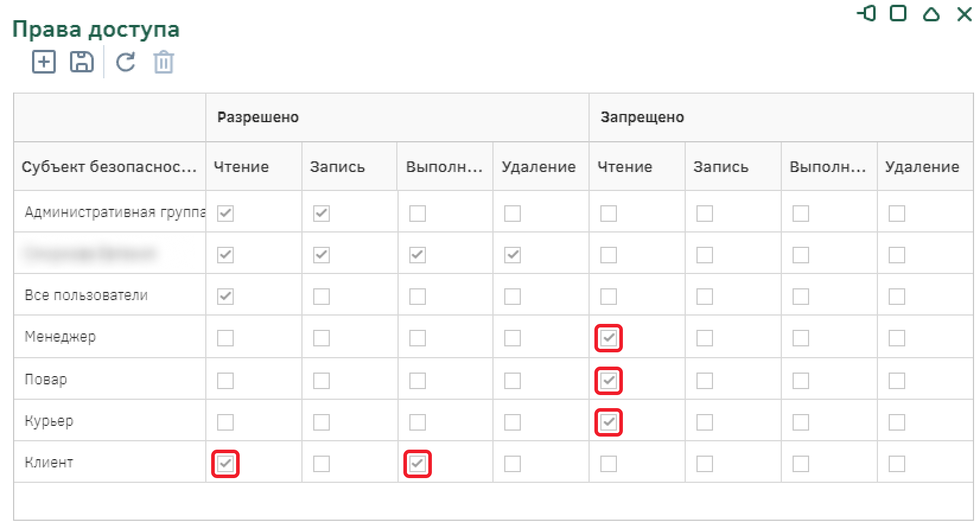Select the Клиент row label
Image resolution: width=980 pixels, height=522 pixels.
click(49, 463)
